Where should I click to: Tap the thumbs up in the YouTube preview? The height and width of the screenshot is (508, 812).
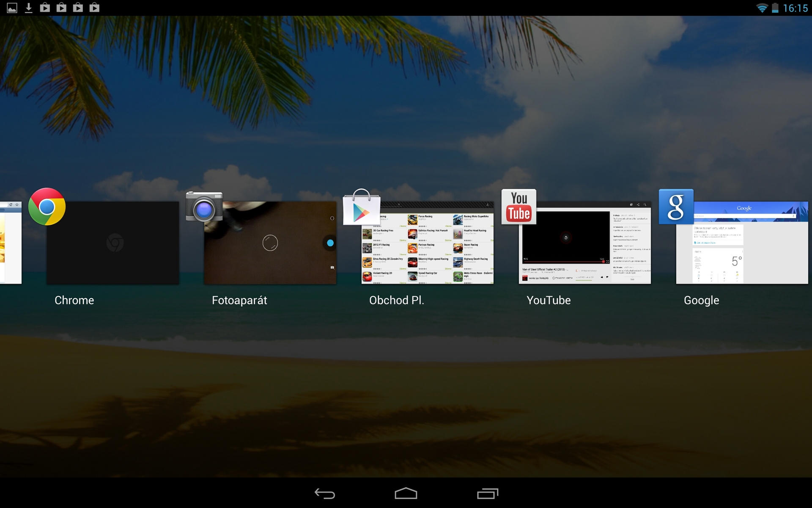coord(602,277)
